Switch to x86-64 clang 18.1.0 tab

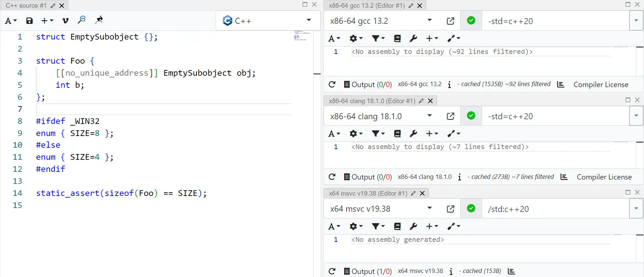coord(372,101)
